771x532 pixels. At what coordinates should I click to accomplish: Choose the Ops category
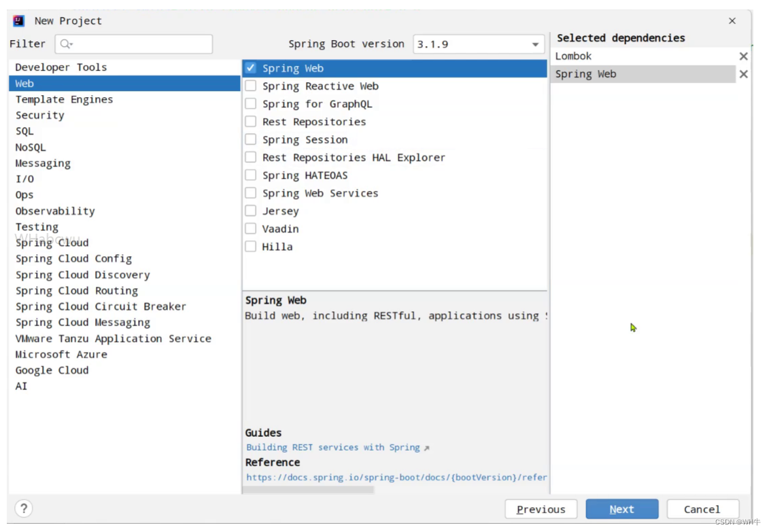click(x=124, y=195)
